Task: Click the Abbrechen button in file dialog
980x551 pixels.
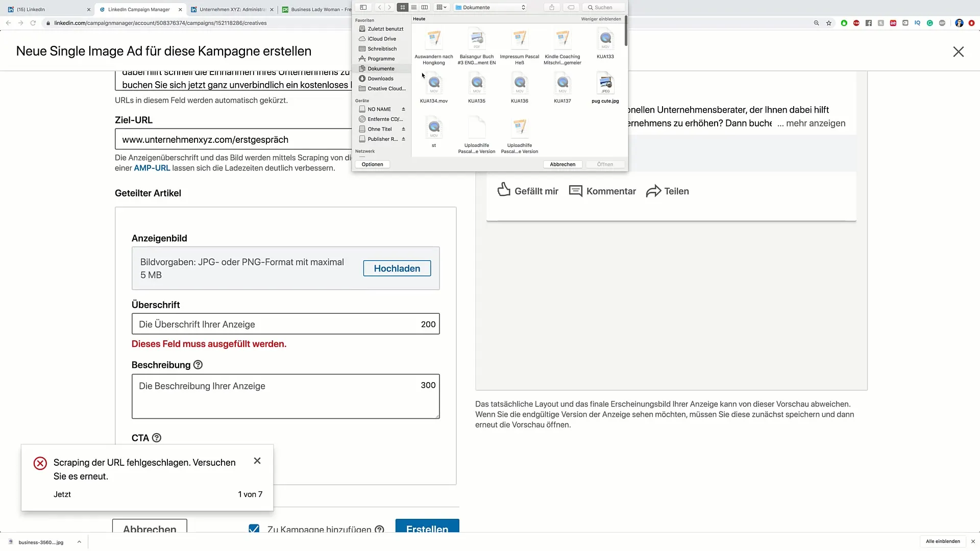Action: pos(562,164)
